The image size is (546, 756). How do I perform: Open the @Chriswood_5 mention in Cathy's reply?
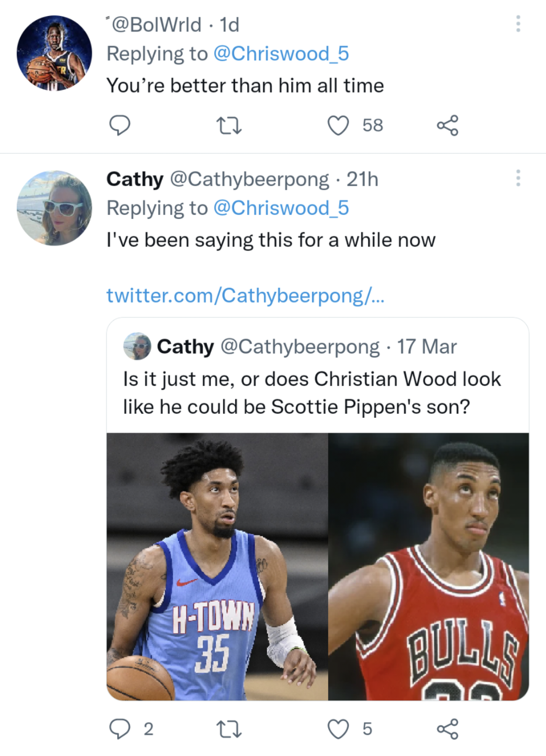281,208
